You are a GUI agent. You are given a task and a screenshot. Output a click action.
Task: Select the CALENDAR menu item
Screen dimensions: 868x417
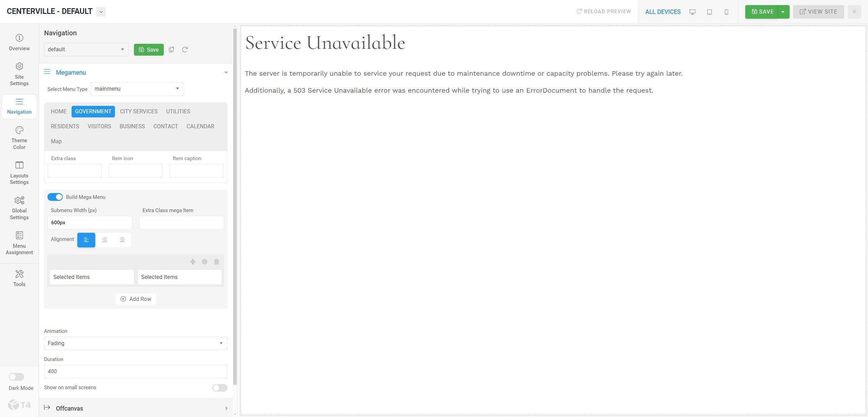(200, 127)
